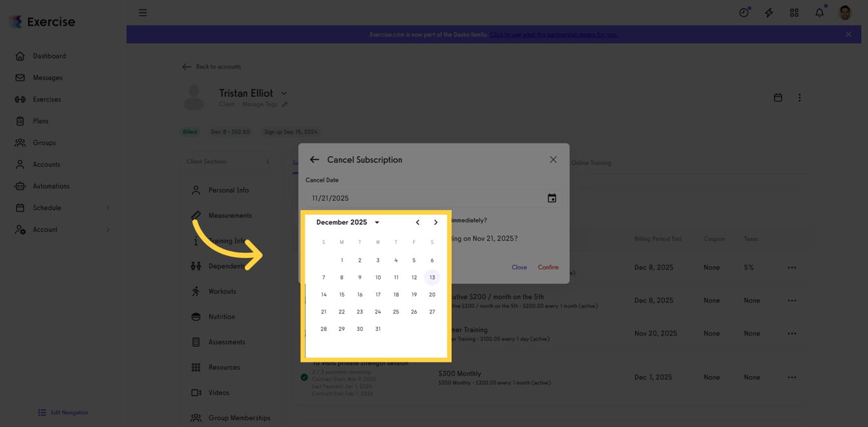Screen dimensions: 868x427
Task: Open Messages from the sidebar
Action: point(20,78)
